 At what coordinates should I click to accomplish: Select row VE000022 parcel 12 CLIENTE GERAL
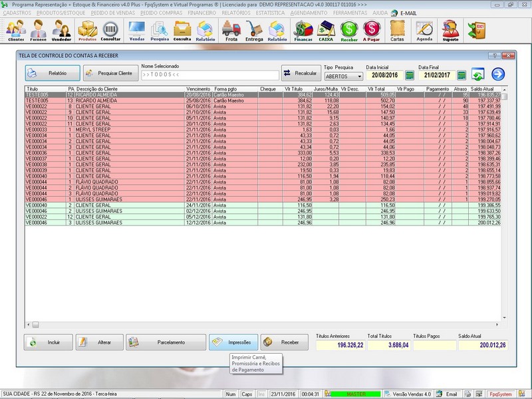click(x=263, y=217)
